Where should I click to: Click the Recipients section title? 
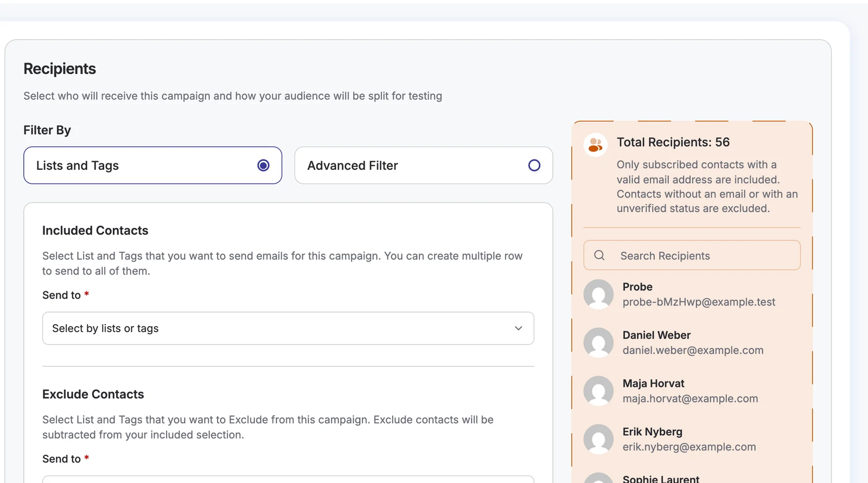pyautogui.click(x=60, y=69)
